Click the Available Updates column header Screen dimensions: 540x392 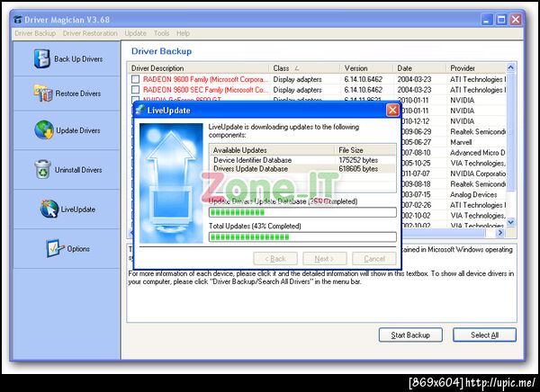click(272, 150)
